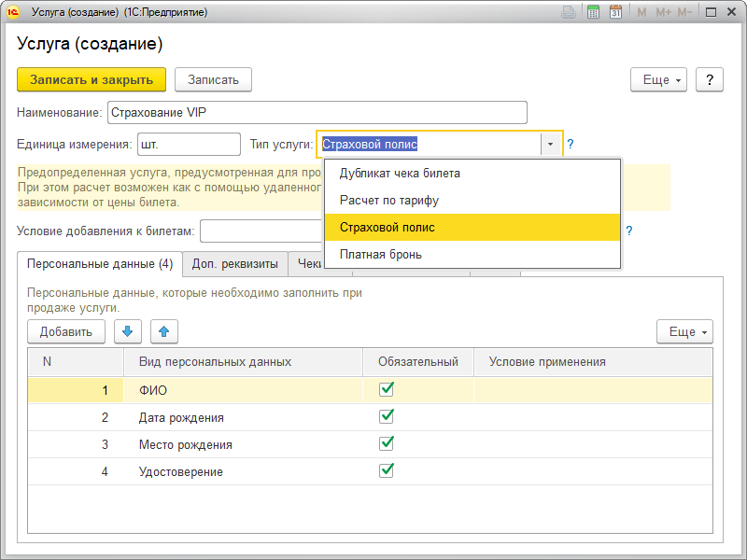Toggle Обязательный checkbox for Удостоверение
747x560 pixels.
click(387, 471)
